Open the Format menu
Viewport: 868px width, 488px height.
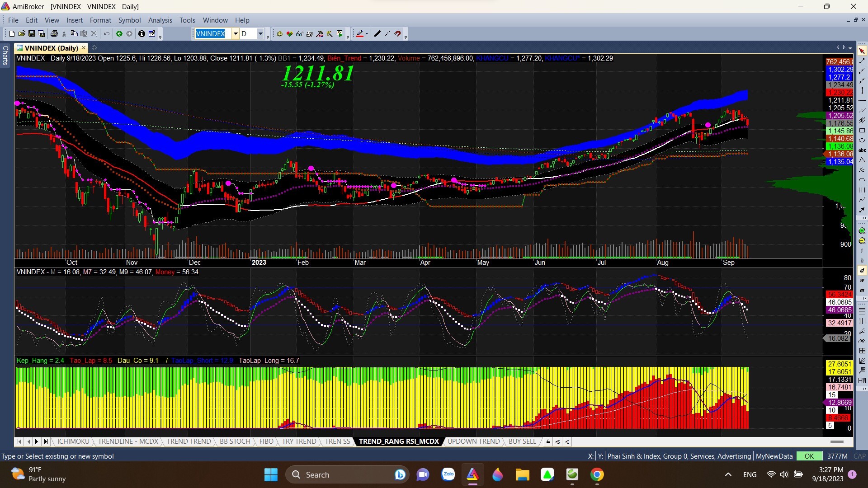coord(100,20)
